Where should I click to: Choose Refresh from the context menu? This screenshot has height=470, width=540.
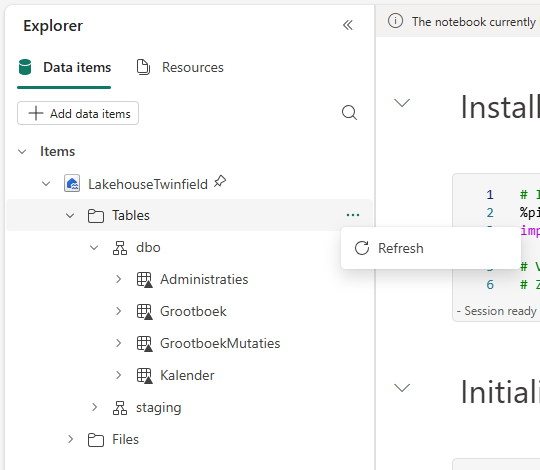pyautogui.click(x=430, y=248)
